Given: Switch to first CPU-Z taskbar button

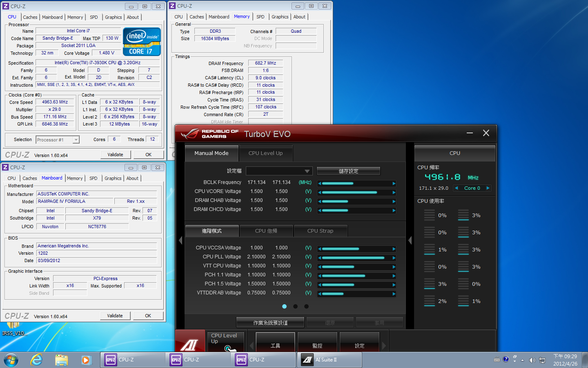Looking at the screenshot, I should (133, 360).
